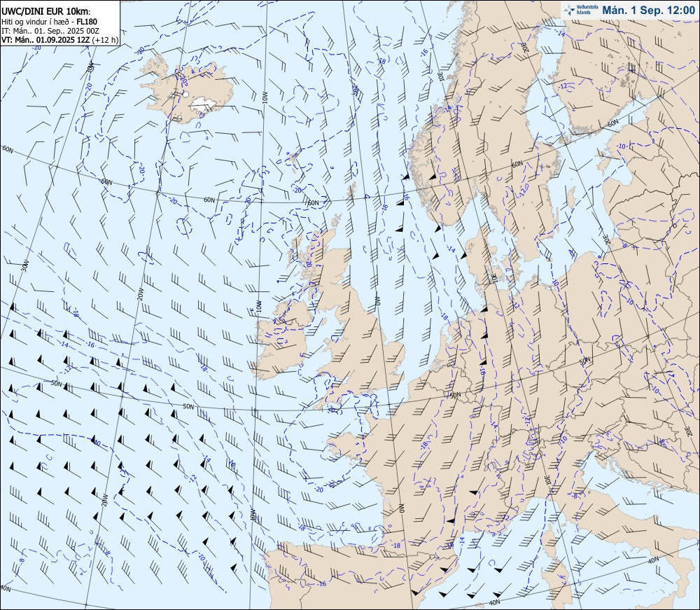Click the '10E' meridian label over Denmark
Image resolution: width=700 pixels, height=610 pixels.
493,278
